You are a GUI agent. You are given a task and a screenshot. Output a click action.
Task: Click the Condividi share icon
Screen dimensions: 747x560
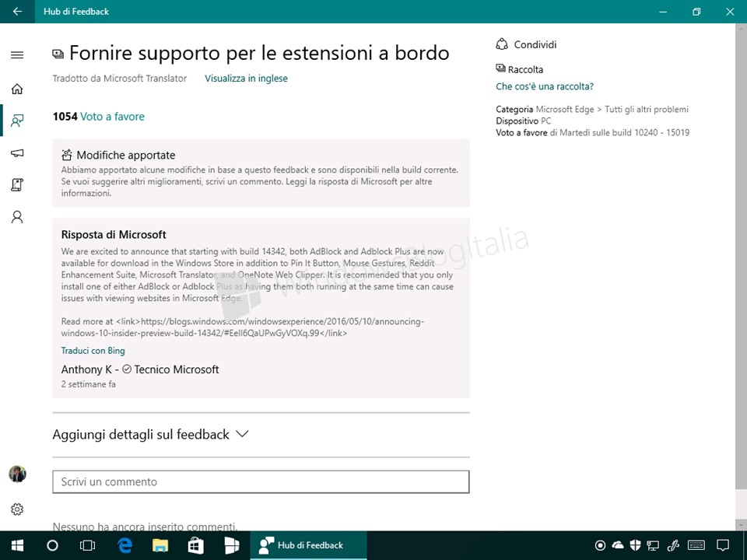tap(502, 44)
